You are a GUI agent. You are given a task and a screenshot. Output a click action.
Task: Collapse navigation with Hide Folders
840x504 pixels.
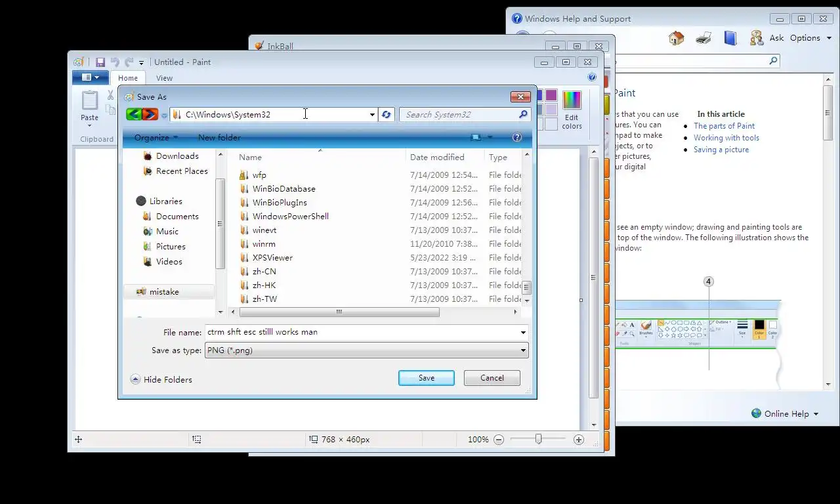click(x=161, y=379)
